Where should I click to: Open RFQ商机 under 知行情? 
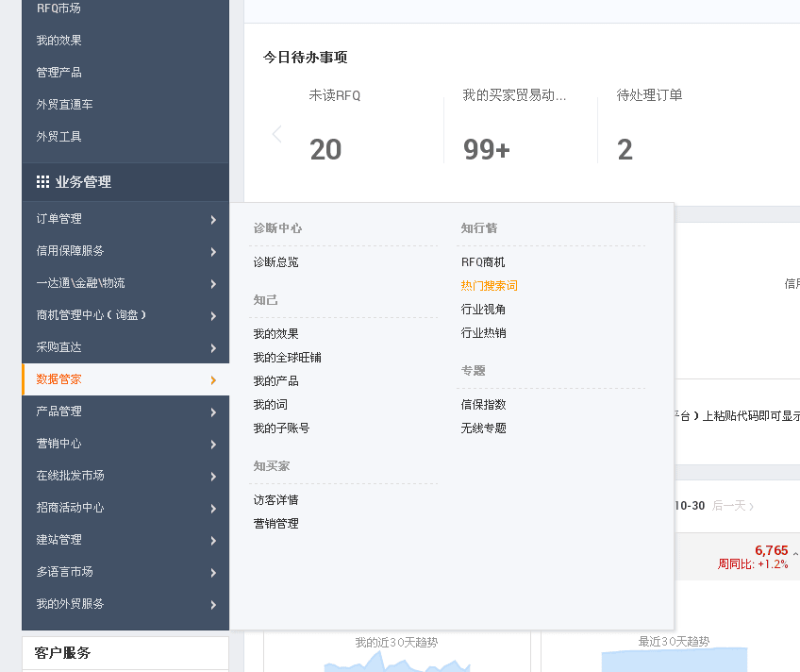coord(483,262)
